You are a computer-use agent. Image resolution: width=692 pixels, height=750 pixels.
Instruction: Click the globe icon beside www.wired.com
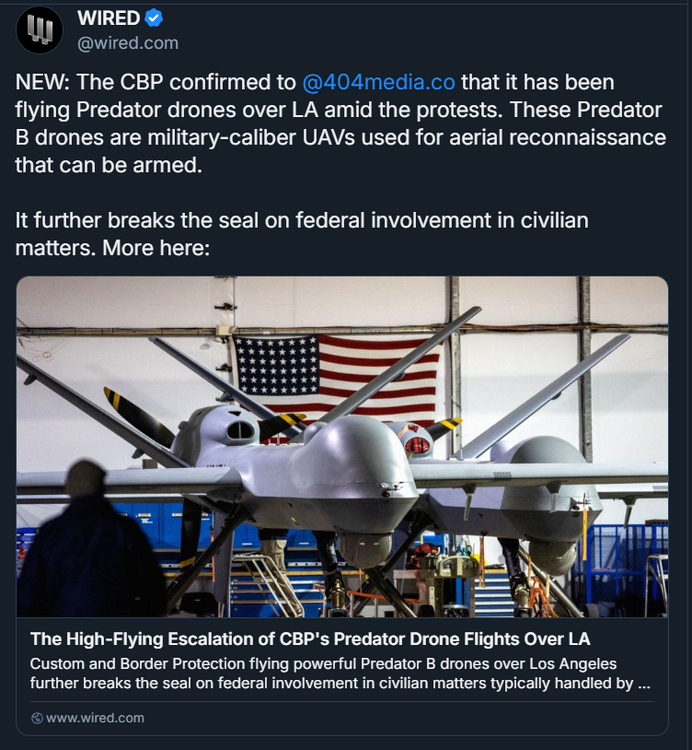[x=37, y=718]
